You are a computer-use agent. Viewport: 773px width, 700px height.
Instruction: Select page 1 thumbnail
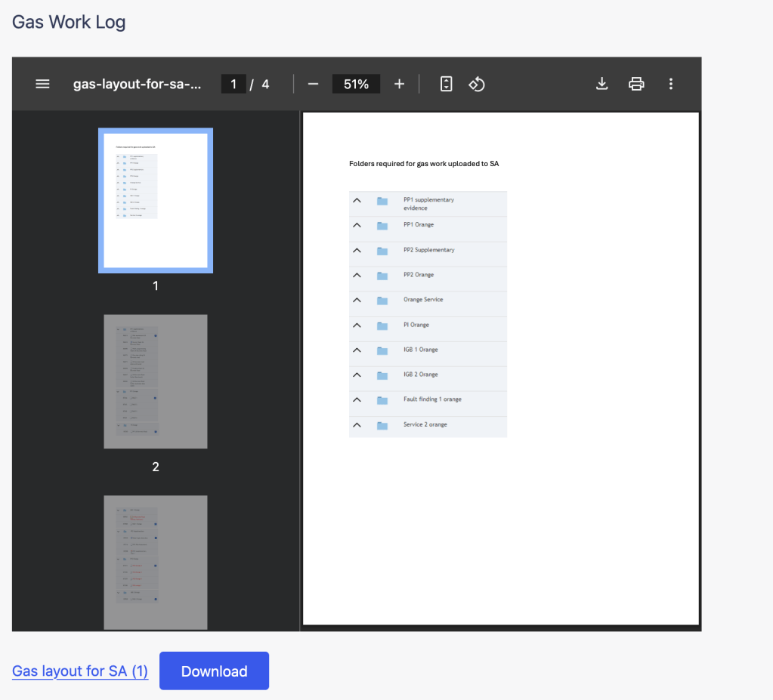(x=156, y=200)
